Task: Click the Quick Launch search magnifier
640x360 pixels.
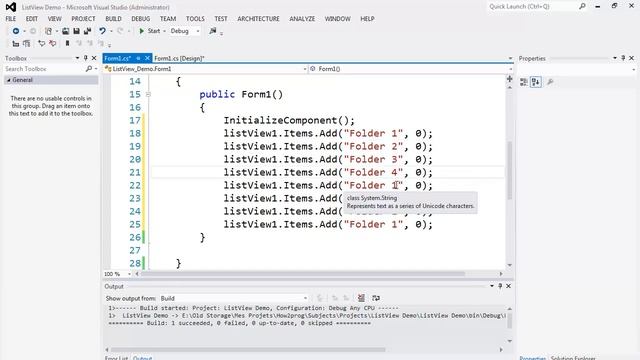Action: click(582, 6)
